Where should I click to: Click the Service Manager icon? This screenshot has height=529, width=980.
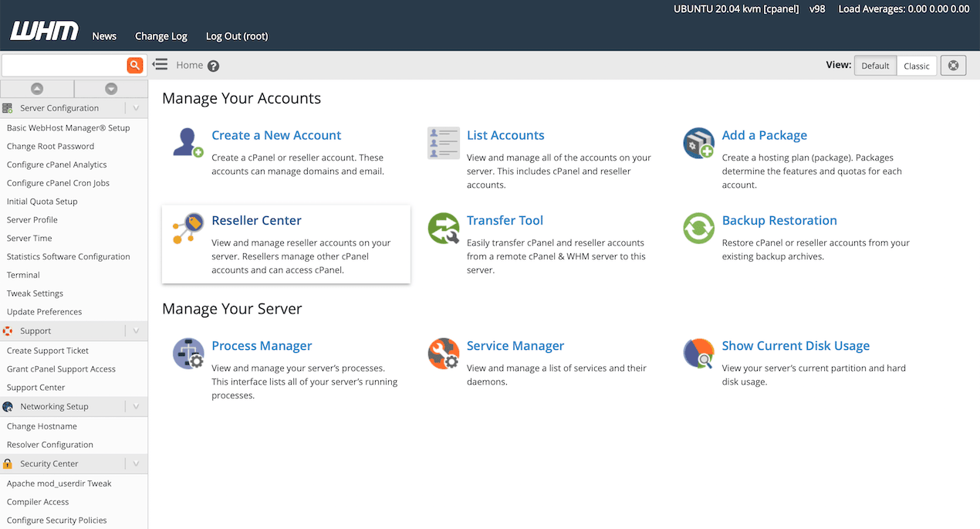pyautogui.click(x=444, y=354)
